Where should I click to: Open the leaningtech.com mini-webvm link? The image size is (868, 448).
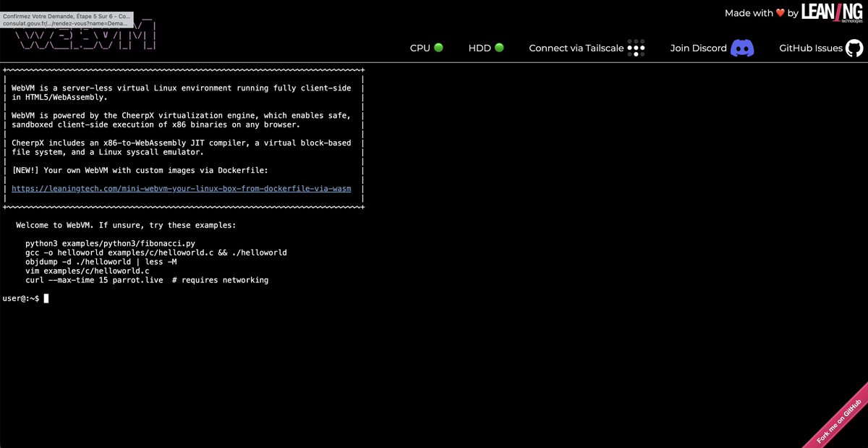(x=182, y=188)
